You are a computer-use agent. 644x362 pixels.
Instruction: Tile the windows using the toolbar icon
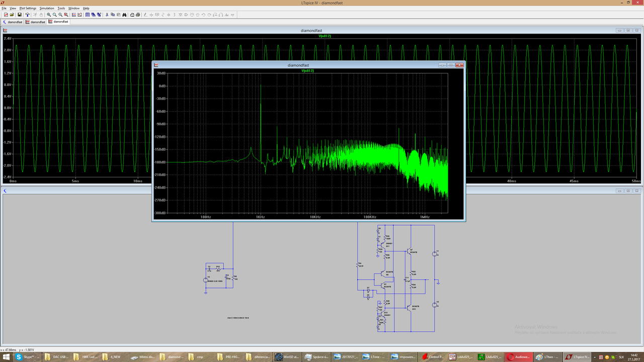pyautogui.click(x=88, y=15)
